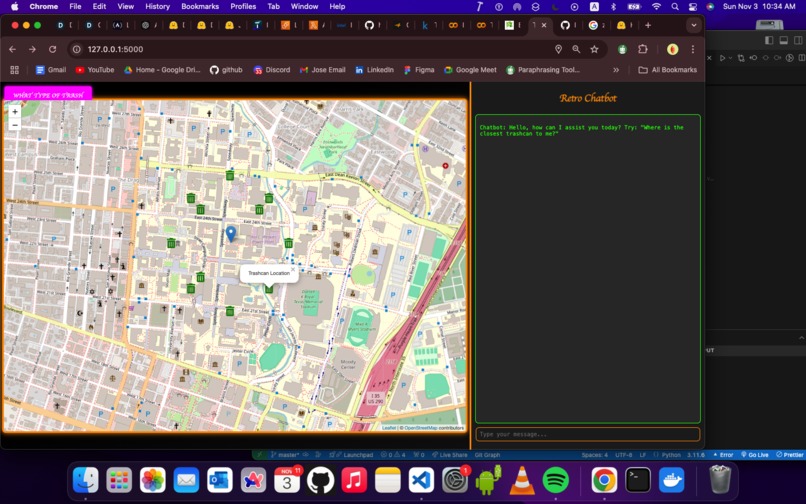Bookmark this tab with the star
The height and width of the screenshot is (504, 806).
click(594, 49)
